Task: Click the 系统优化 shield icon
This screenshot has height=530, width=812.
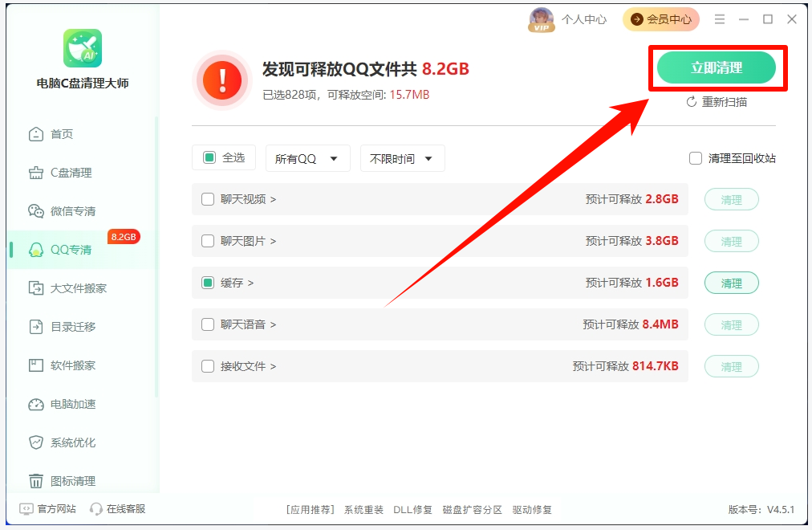Action: click(x=36, y=442)
